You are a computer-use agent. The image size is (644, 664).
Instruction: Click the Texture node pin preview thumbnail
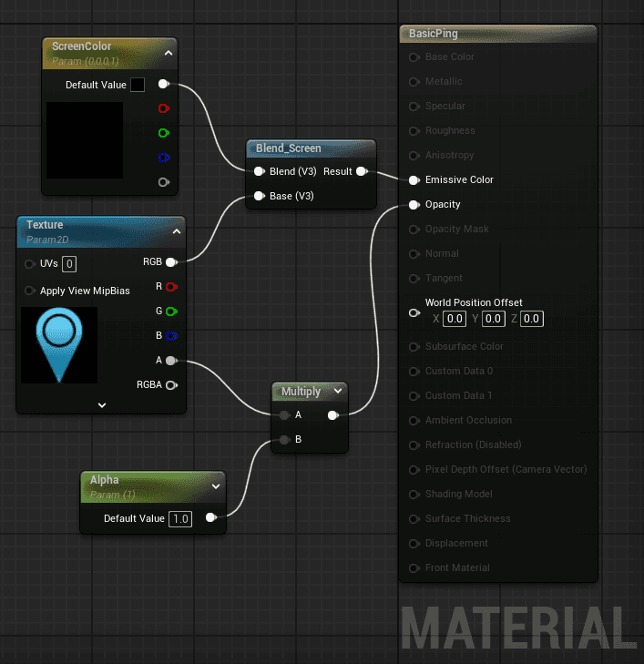59,344
